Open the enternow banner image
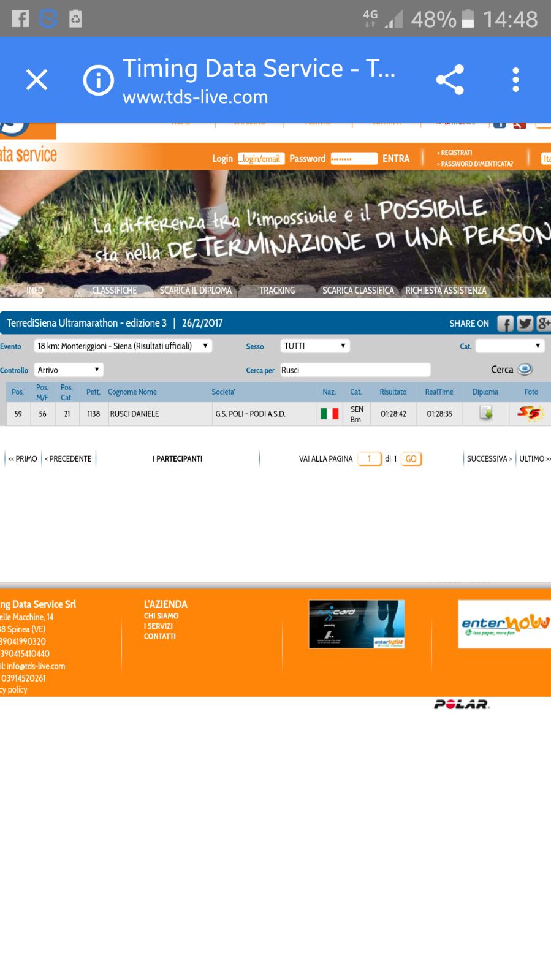This screenshot has height=980, width=551. [x=504, y=624]
